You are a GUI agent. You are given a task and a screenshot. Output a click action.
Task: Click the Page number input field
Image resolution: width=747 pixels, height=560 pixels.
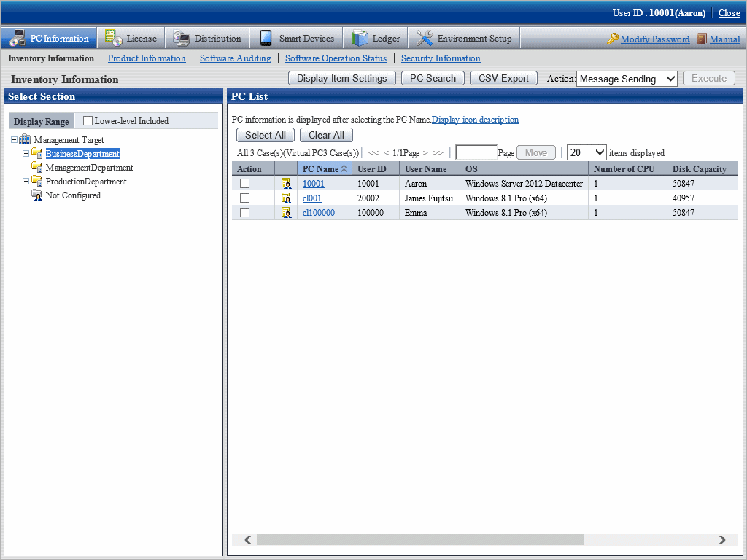tap(476, 152)
